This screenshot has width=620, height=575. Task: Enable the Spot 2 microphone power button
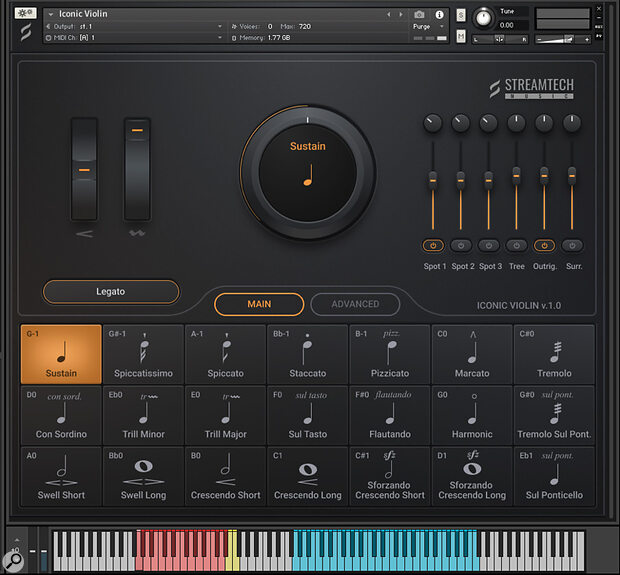(461, 245)
